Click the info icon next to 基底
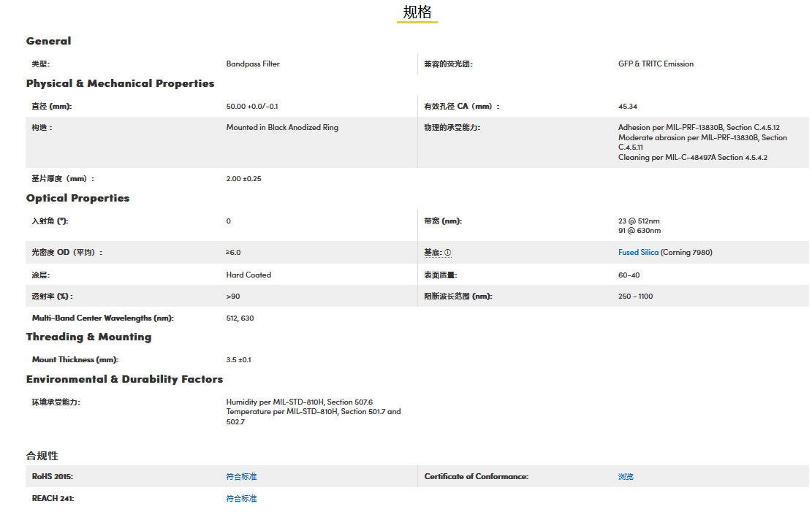This screenshot has height=520, width=812. click(x=448, y=253)
